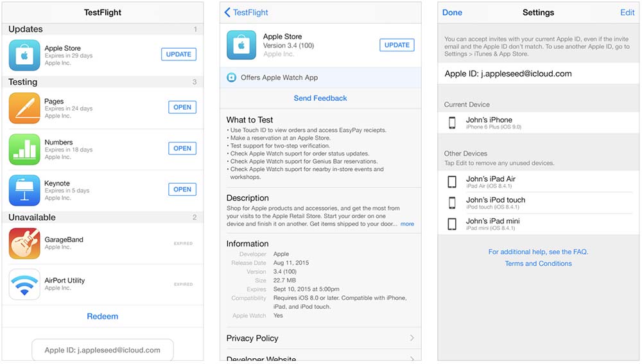
Task: Tap the Unavailable section header
Action: pyautogui.click(x=102, y=217)
